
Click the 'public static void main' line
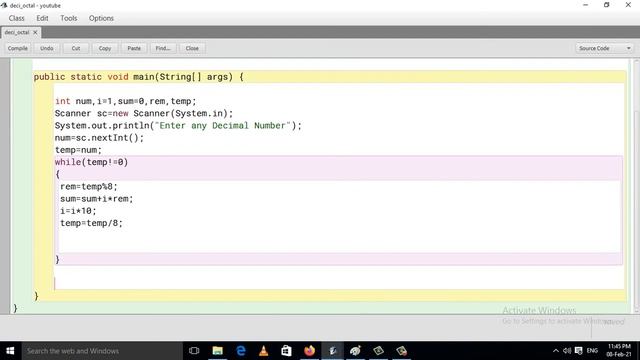tap(138, 77)
